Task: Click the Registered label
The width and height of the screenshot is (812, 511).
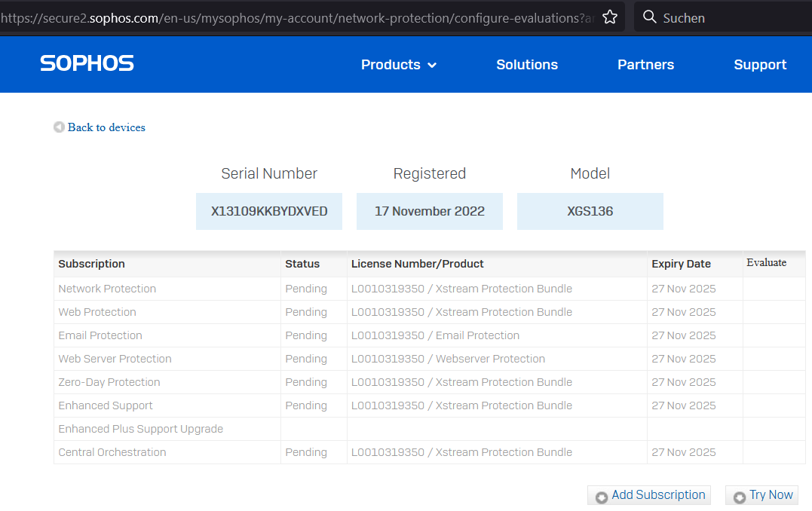Action: point(430,173)
